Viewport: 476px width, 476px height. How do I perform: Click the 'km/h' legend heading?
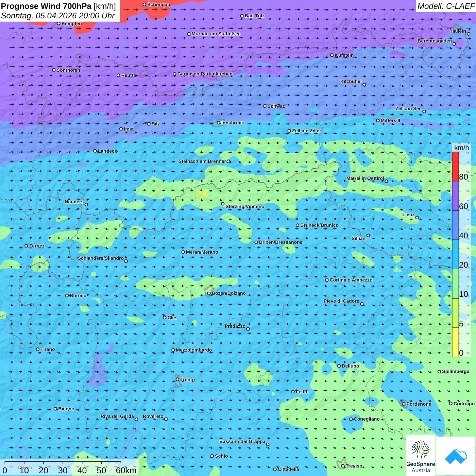[461, 148]
